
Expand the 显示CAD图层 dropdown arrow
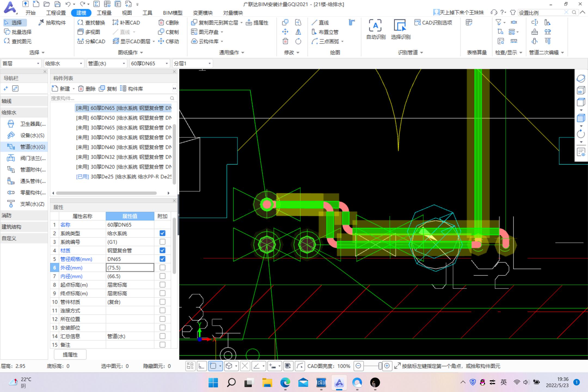point(154,42)
